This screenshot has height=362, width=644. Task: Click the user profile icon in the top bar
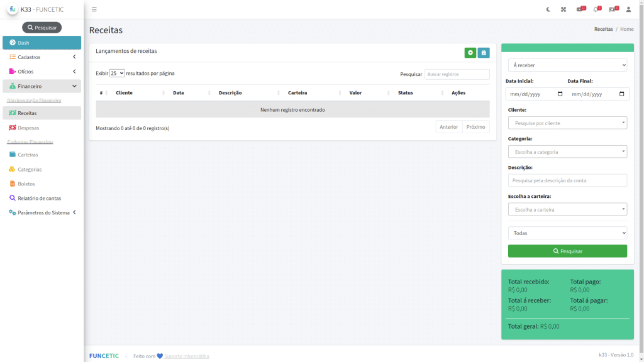[x=628, y=9]
